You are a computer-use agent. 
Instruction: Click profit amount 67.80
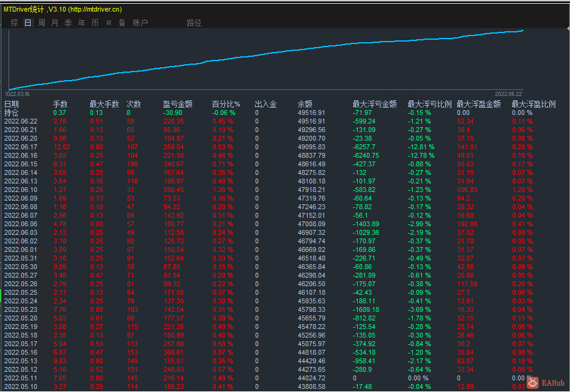click(x=172, y=267)
